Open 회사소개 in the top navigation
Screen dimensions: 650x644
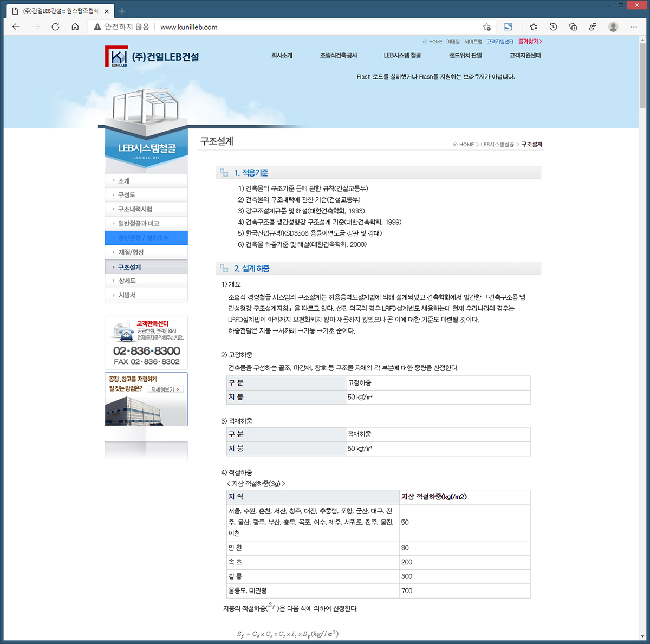click(282, 56)
